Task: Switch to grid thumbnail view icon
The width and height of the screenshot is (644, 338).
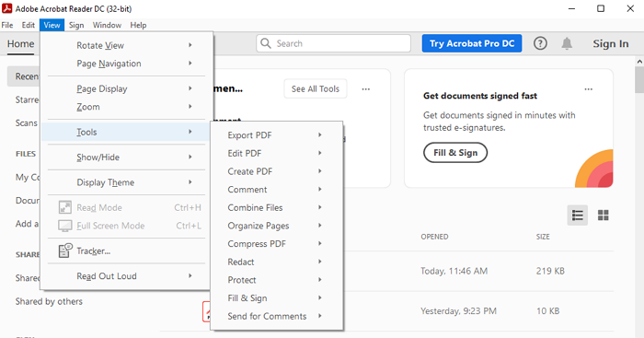Action: click(603, 216)
